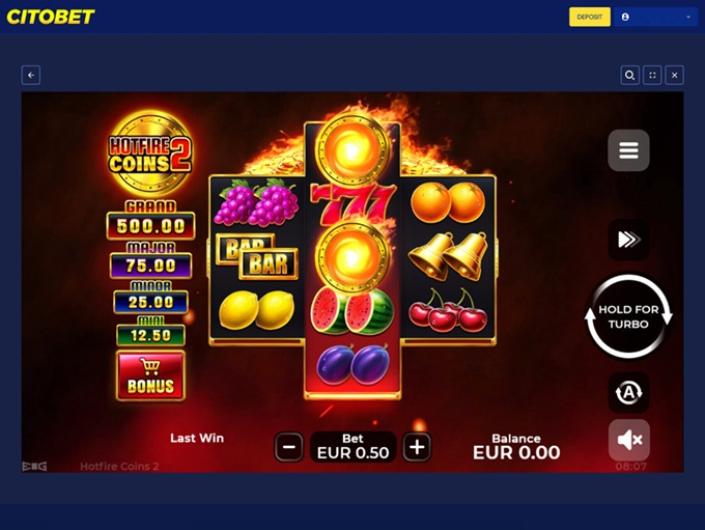Screen dimensions: 705x530
Task: Expand the user account dropdown
Action: coord(656,17)
